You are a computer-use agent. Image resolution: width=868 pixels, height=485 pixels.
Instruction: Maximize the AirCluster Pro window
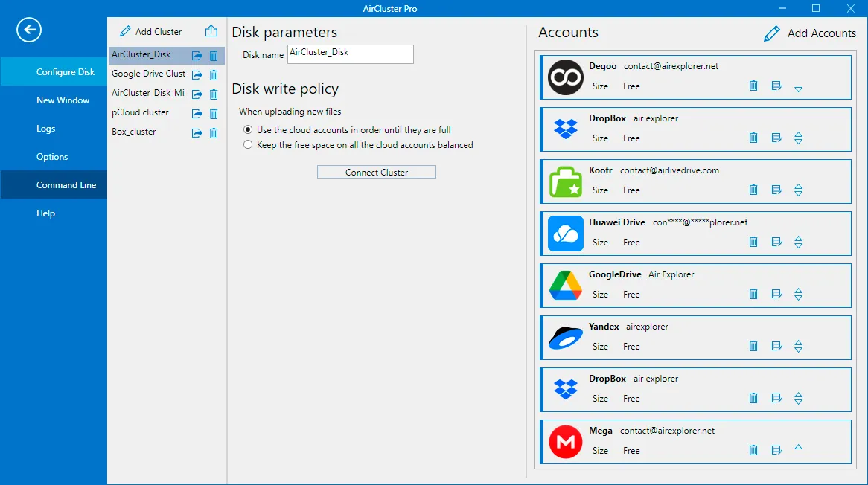click(815, 8)
